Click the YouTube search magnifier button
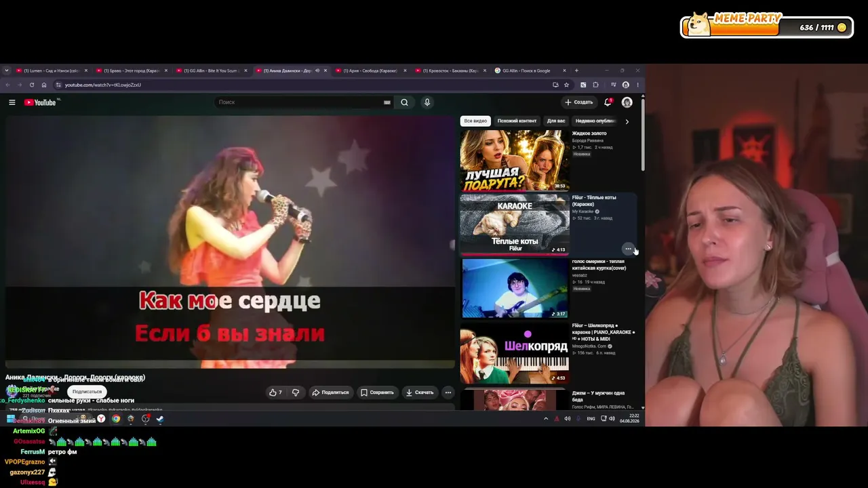The width and height of the screenshot is (868, 488). [404, 102]
